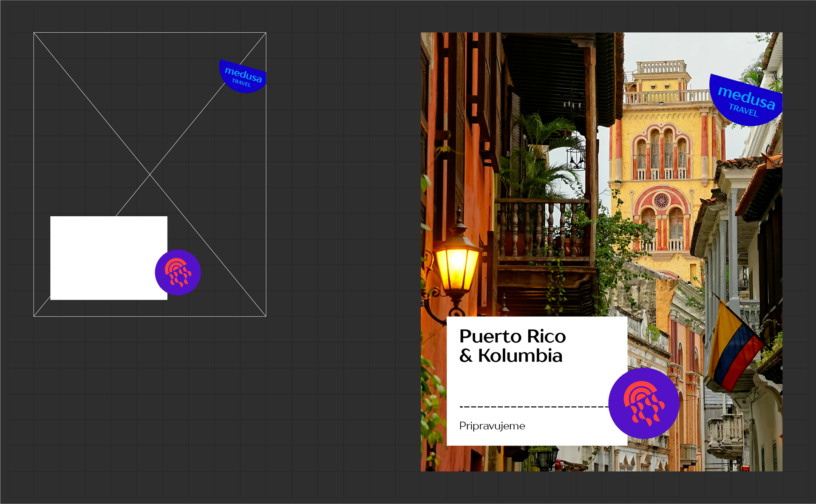Click the dashed divider line in the poster card
816x504 pixels.
point(534,407)
